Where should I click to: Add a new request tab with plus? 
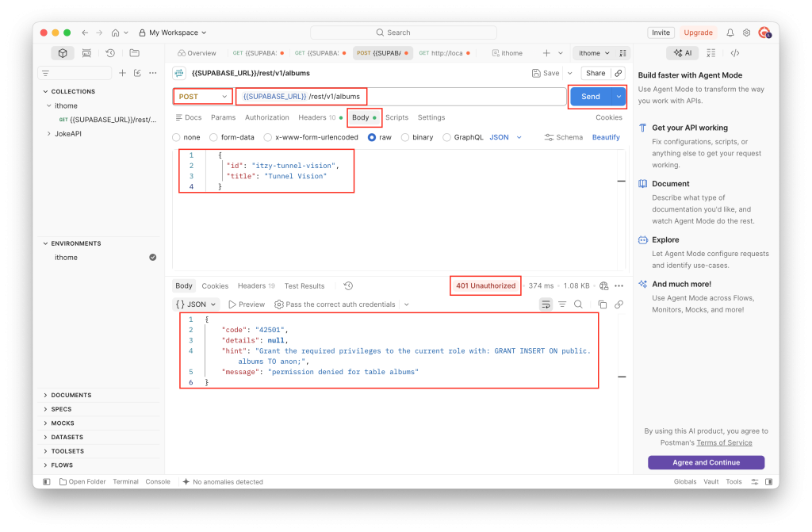click(x=546, y=53)
